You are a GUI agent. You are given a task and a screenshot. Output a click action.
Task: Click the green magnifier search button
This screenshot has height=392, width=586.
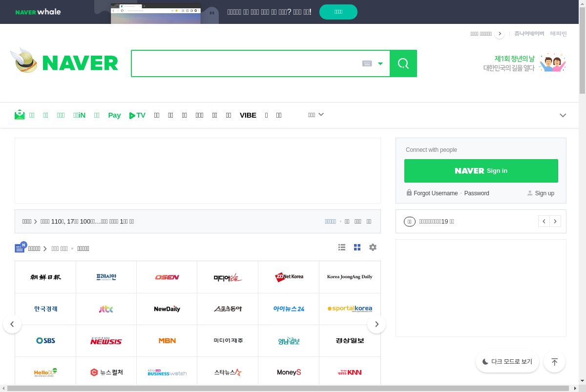(x=403, y=63)
